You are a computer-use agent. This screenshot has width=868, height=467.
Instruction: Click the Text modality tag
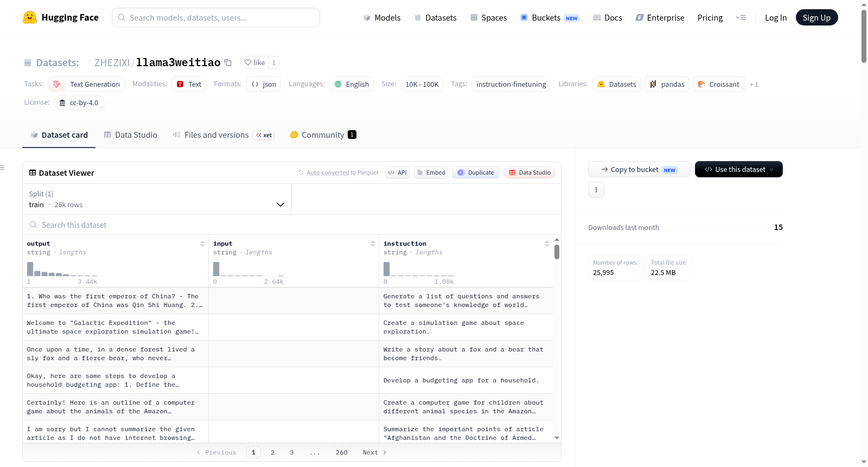click(189, 84)
